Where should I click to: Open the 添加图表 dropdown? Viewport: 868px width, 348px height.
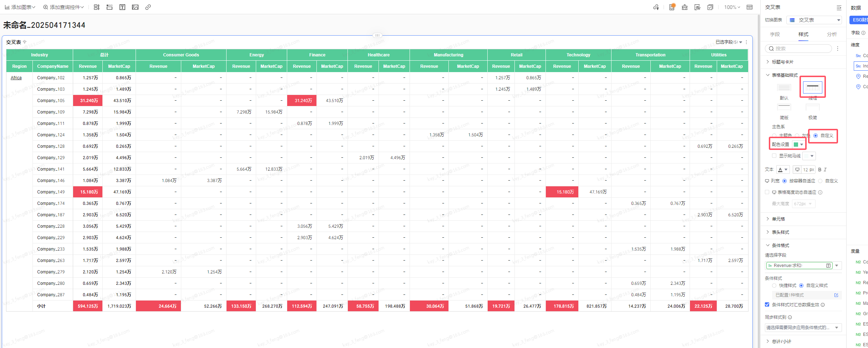point(20,7)
